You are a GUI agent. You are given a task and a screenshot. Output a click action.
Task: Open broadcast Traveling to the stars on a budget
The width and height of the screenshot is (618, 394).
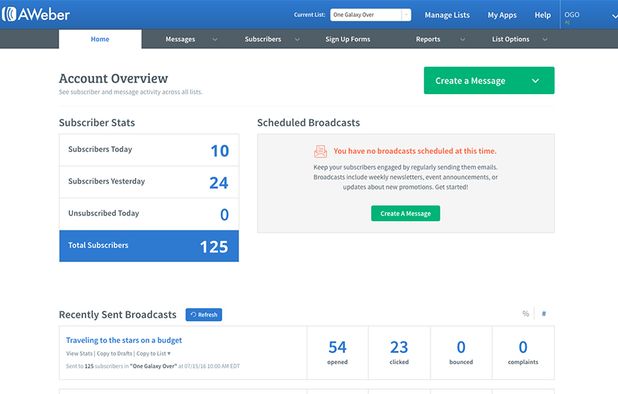pos(124,340)
